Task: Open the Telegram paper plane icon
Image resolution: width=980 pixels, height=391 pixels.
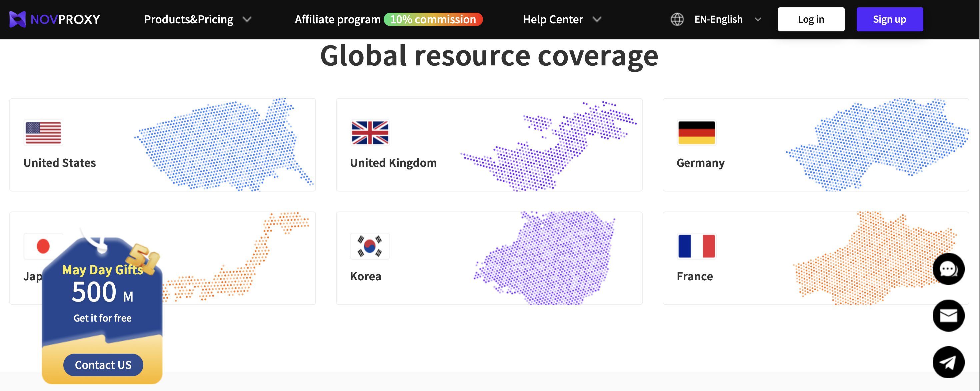Action: coord(948,362)
